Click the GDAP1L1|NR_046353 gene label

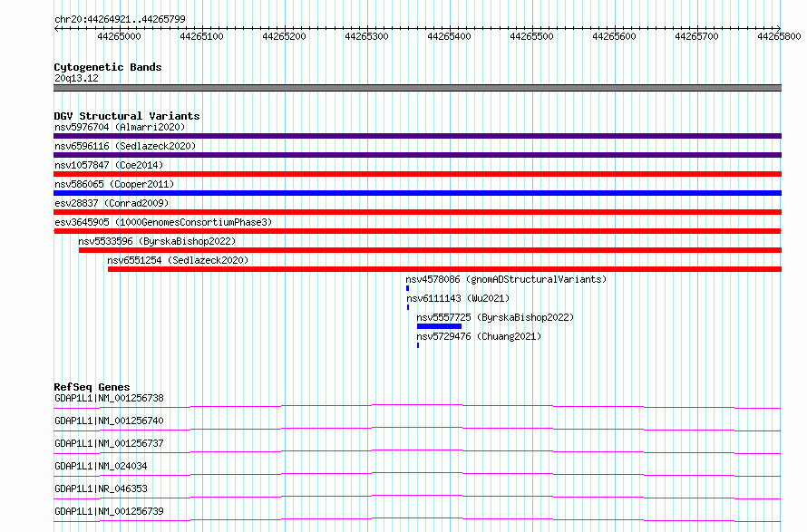[x=101, y=488]
